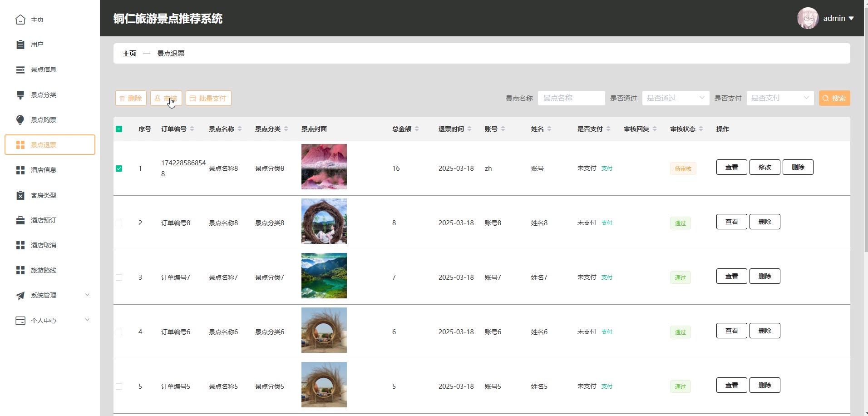Sort by 姓名 column arrows
Image resolution: width=868 pixels, height=416 pixels.
[549, 129]
